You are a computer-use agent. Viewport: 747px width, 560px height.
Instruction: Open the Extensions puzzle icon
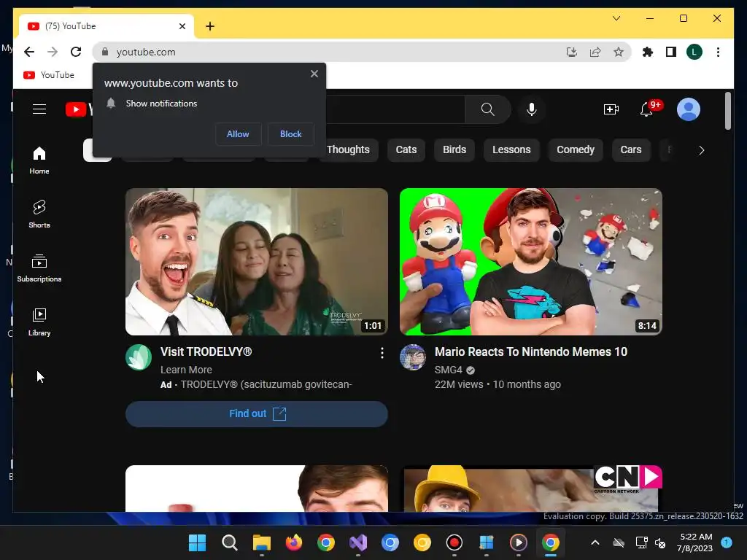[648, 52]
